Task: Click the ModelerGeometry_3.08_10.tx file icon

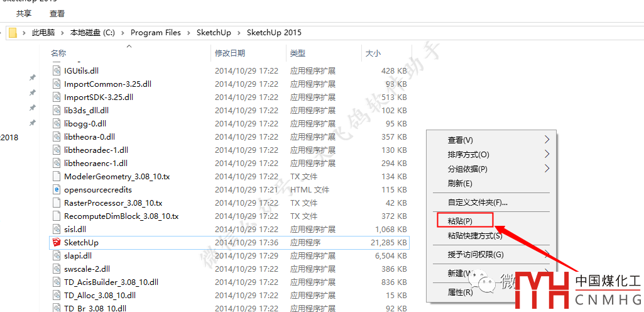Action: pos(57,176)
